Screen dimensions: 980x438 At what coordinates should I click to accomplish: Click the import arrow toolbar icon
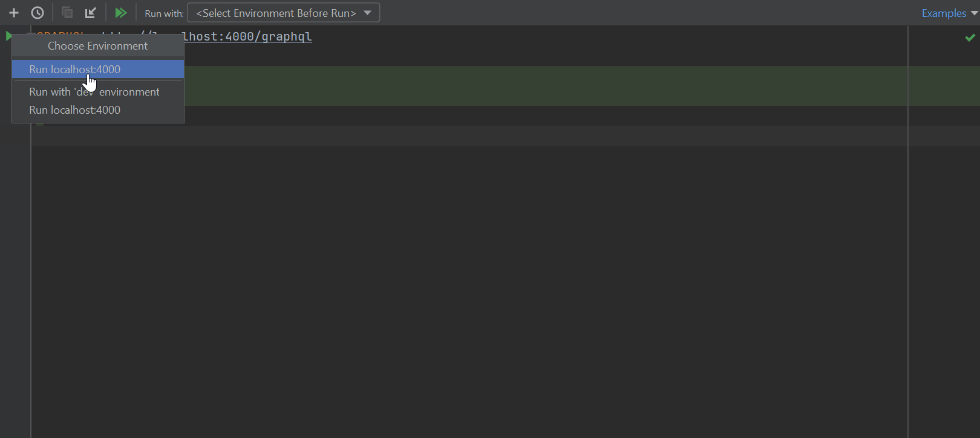tap(90, 13)
